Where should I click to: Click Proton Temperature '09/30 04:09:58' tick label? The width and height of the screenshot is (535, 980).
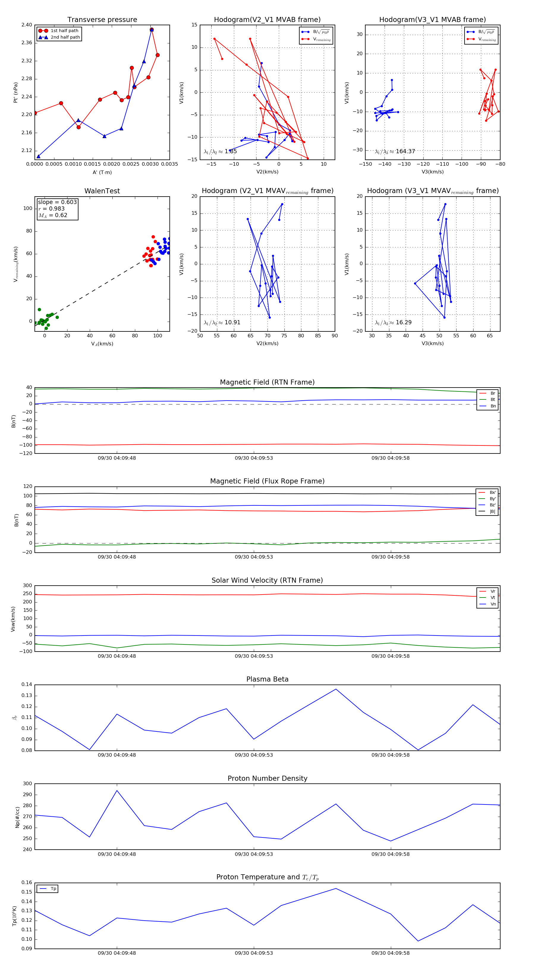pos(391,953)
